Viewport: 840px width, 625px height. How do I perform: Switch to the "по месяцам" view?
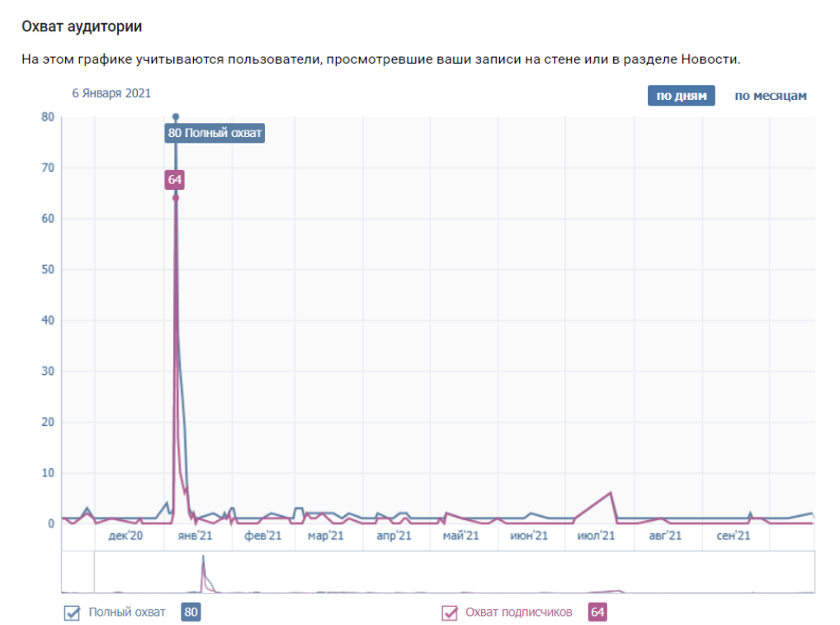pyautogui.click(x=770, y=96)
